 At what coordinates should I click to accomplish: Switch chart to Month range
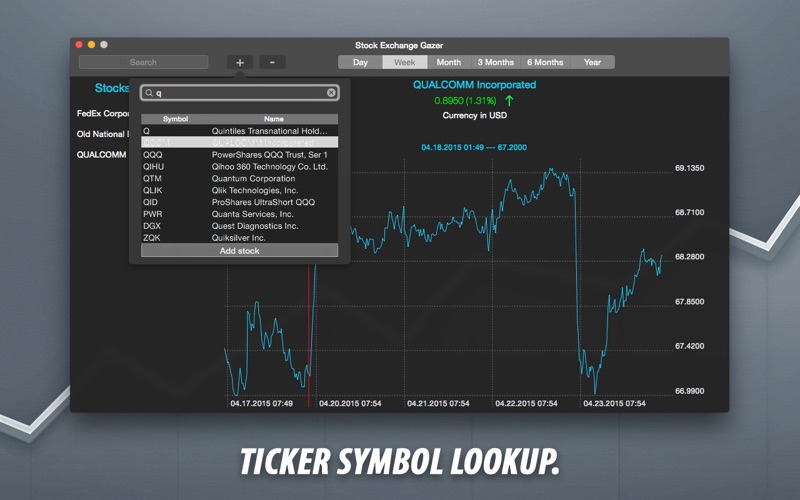(x=449, y=62)
